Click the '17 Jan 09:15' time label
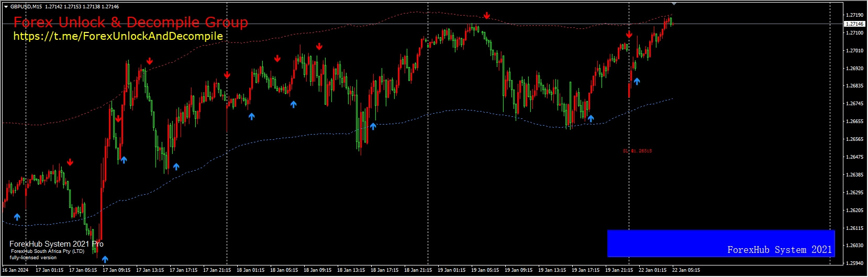Image resolution: width=868 pixels, height=277 pixels. [116, 271]
